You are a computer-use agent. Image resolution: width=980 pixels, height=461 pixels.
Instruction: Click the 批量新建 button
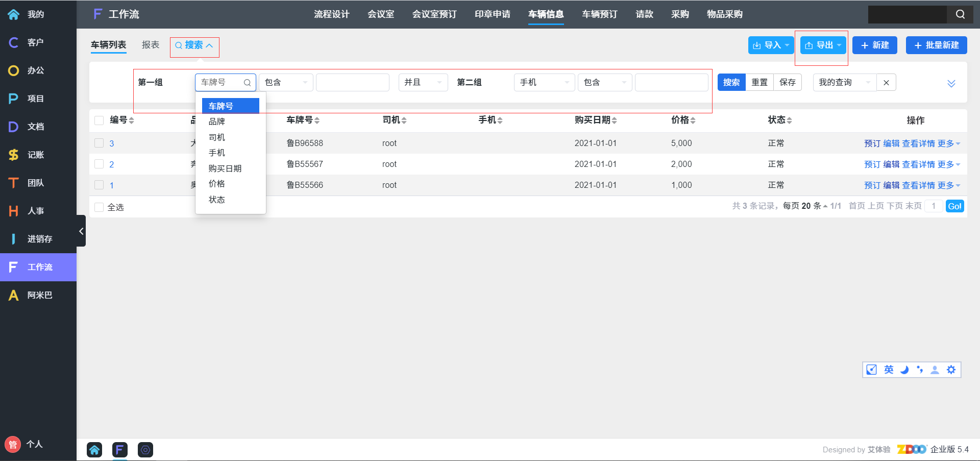pyautogui.click(x=936, y=45)
